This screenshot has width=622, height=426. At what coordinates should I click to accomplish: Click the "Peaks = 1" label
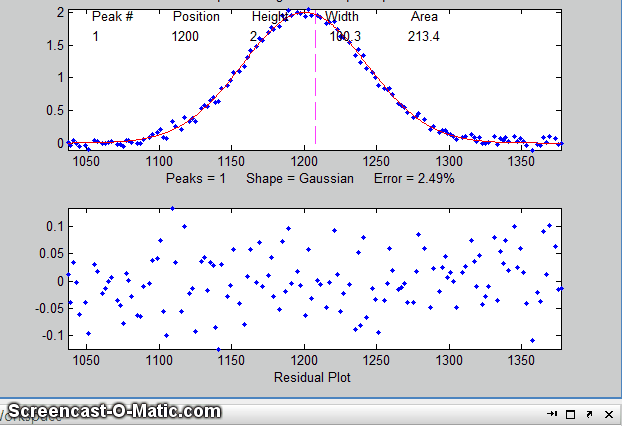[x=199, y=178]
